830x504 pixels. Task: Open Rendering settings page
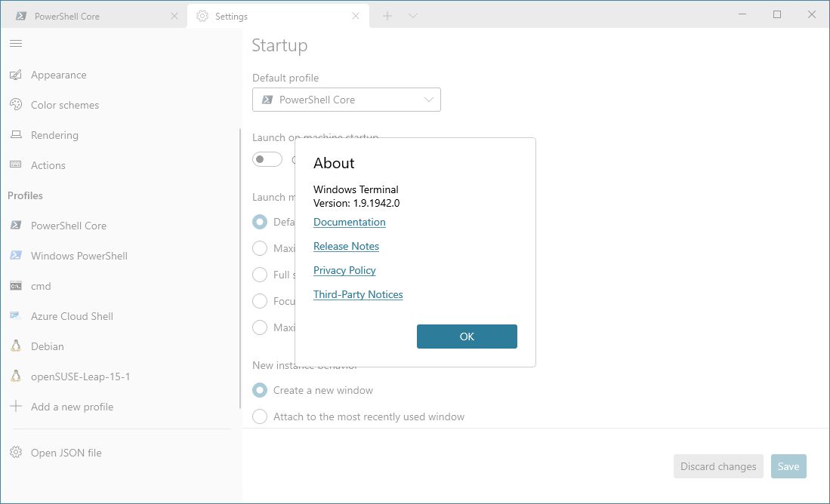coord(121,135)
